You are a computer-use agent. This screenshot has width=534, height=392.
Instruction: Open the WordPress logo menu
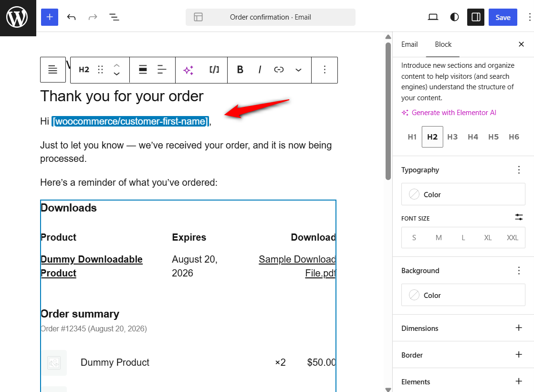pos(18,18)
